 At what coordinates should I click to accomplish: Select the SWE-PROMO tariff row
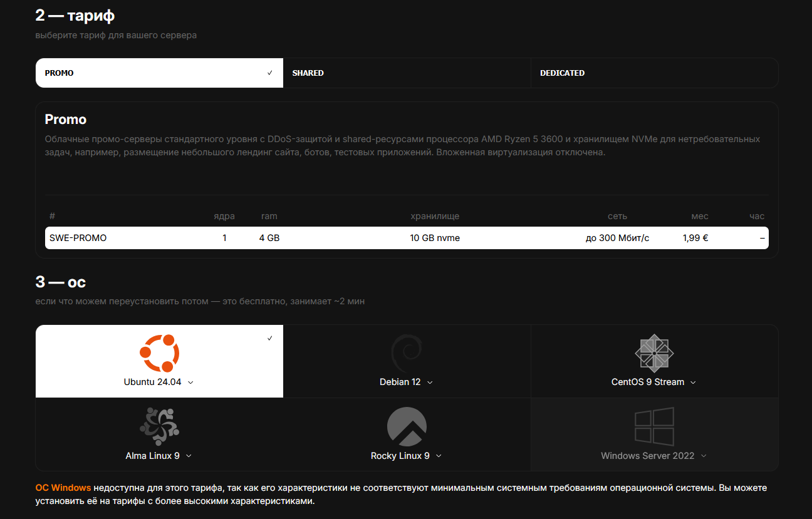click(x=406, y=238)
